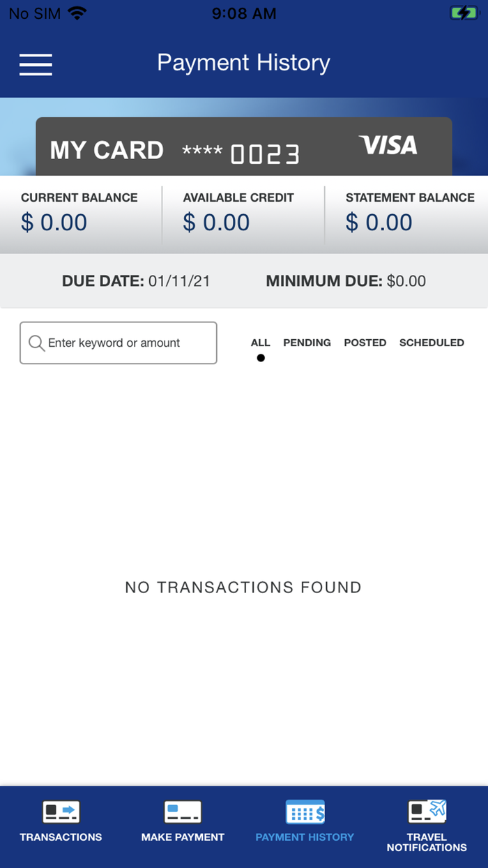Screen dimensions: 488x868
Task: Select the ALL transactions filter
Action: 260,343
